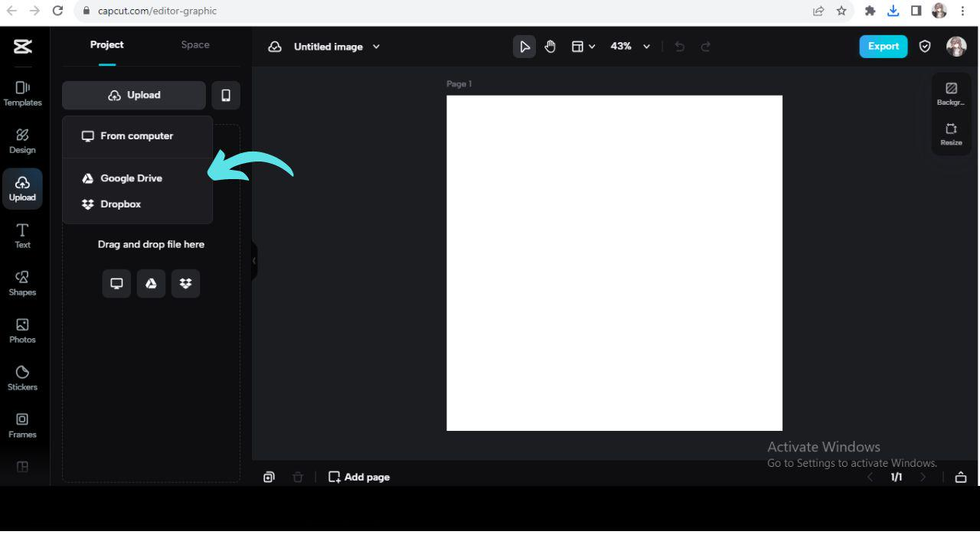This screenshot has width=980, height=551.
Task: Click the browser forward arrow
Action: (x=34, y=11)
